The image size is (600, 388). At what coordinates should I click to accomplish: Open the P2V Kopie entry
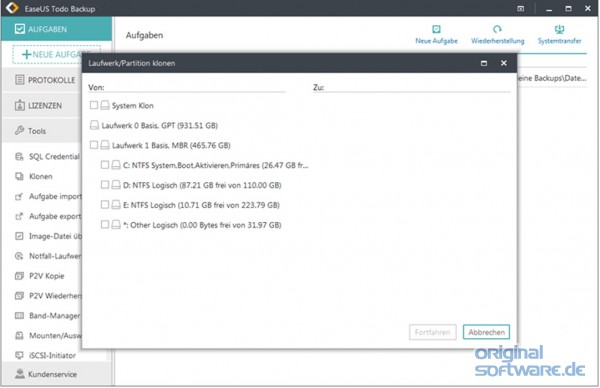tap(46, 276)
